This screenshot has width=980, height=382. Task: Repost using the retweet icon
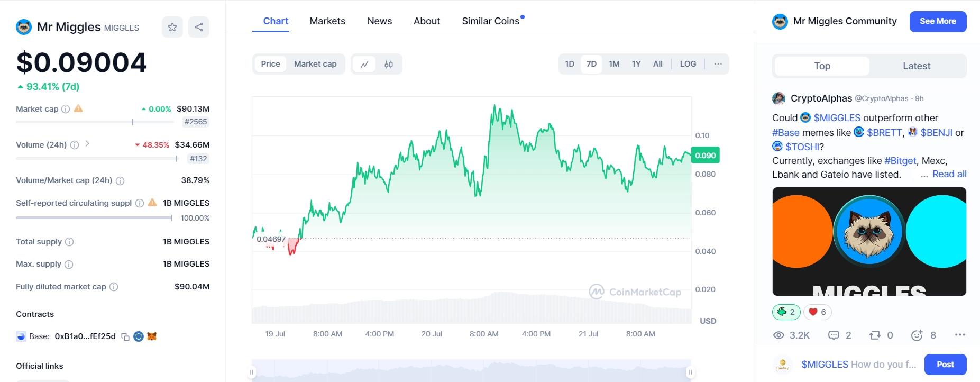click(x=875, y=335)
